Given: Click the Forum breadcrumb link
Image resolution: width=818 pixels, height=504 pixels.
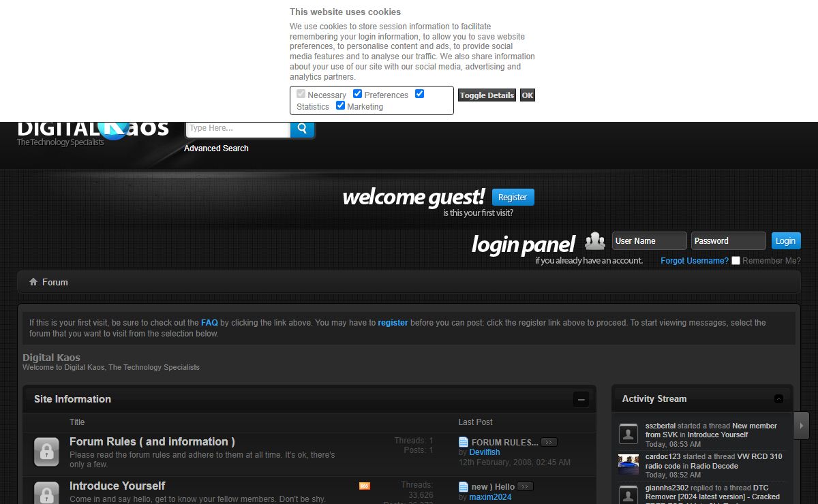Looking at the screenshot, I should click(x=55, y=282).
